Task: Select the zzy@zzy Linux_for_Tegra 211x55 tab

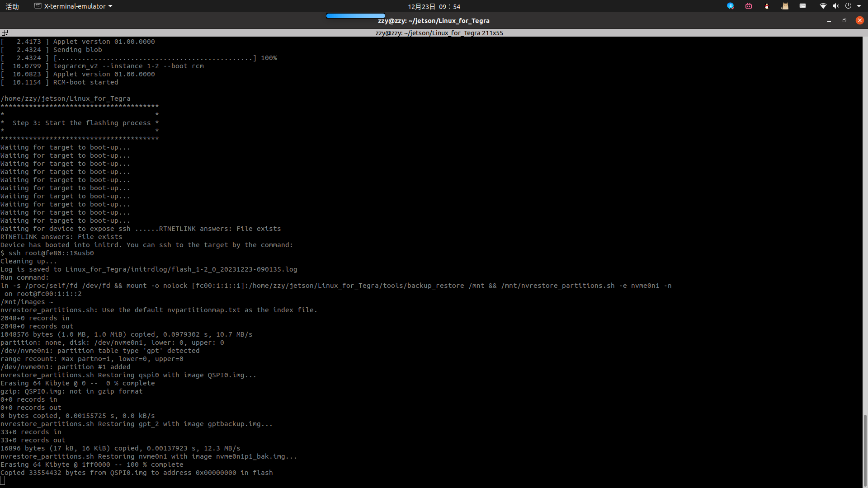Action: pos(439,33)
